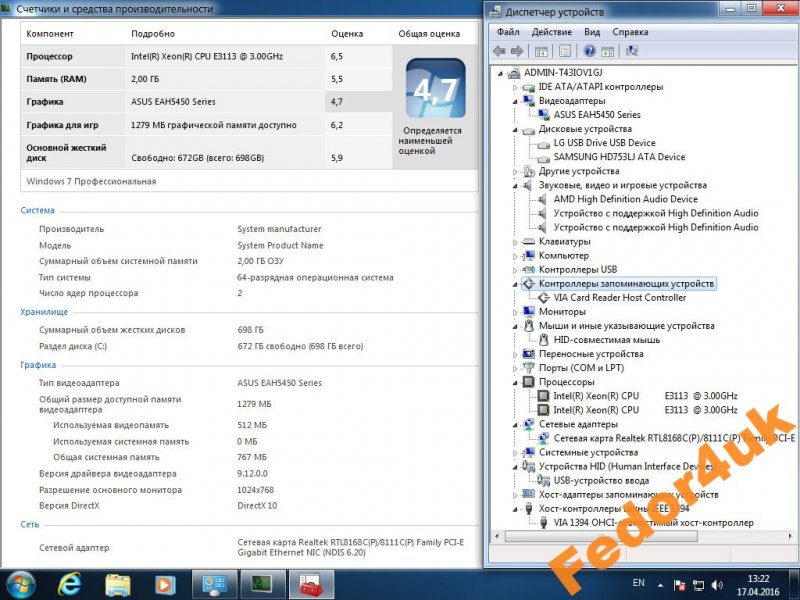Select the SAMSUNG HD753LJ ATA Device

(x=619, y=157)
